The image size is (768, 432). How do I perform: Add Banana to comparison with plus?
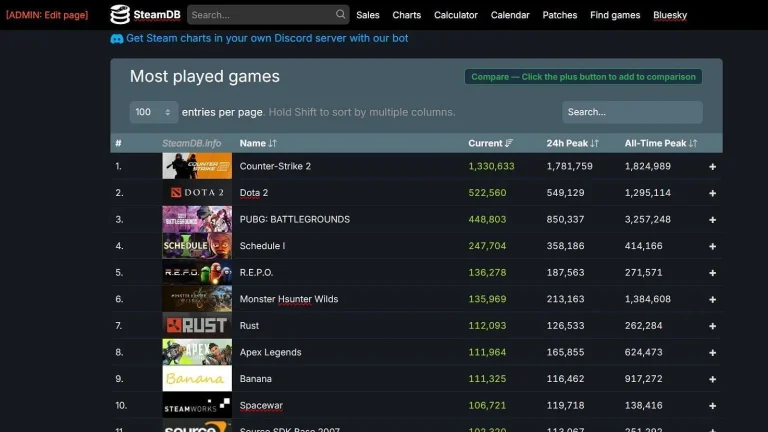(712, 379)
